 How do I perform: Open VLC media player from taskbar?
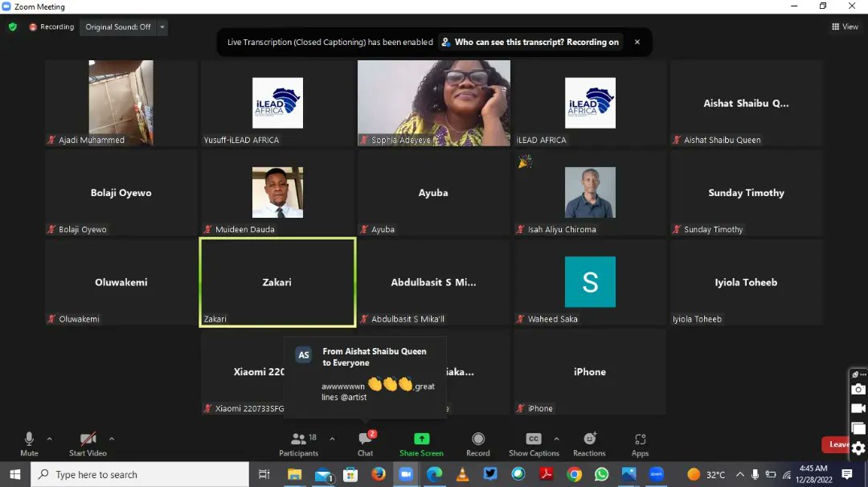(462, 474)
